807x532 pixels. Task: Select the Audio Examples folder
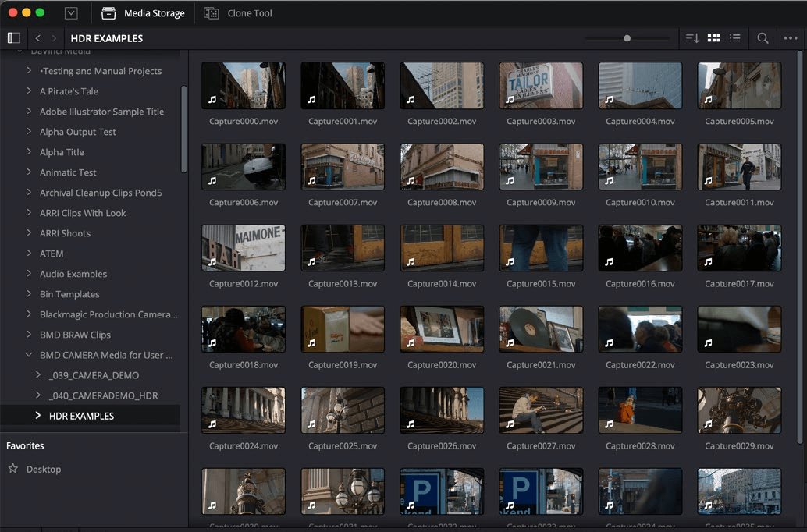[73, 274]
